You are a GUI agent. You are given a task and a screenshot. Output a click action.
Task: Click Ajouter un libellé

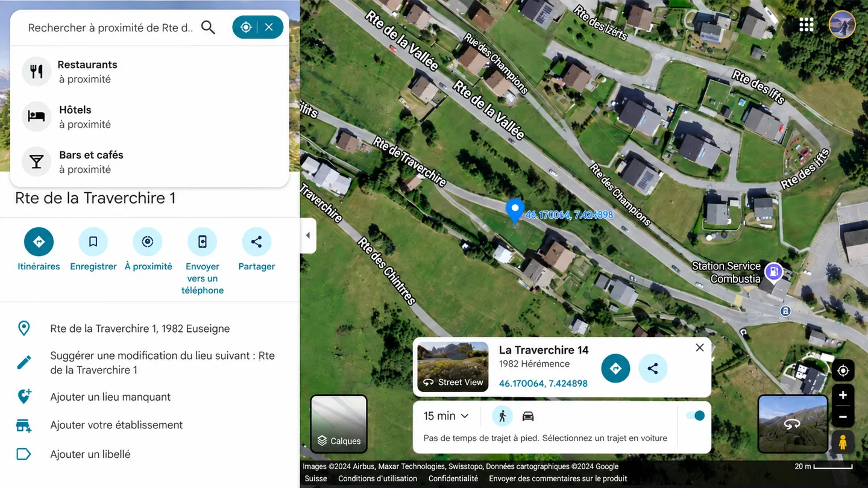[90, 454]
